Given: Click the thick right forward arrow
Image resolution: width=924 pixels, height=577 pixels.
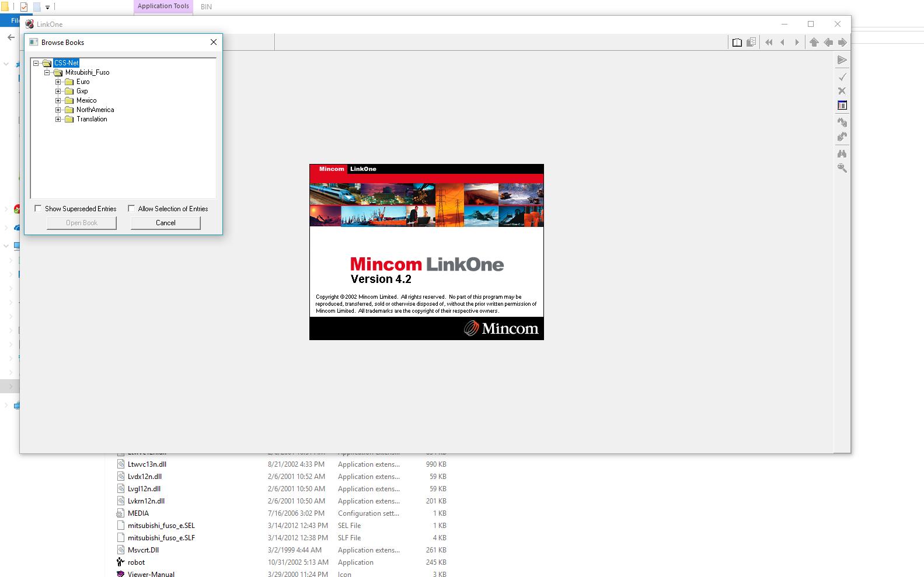Looking at the screenshot, I should click(x=842, y=42).
